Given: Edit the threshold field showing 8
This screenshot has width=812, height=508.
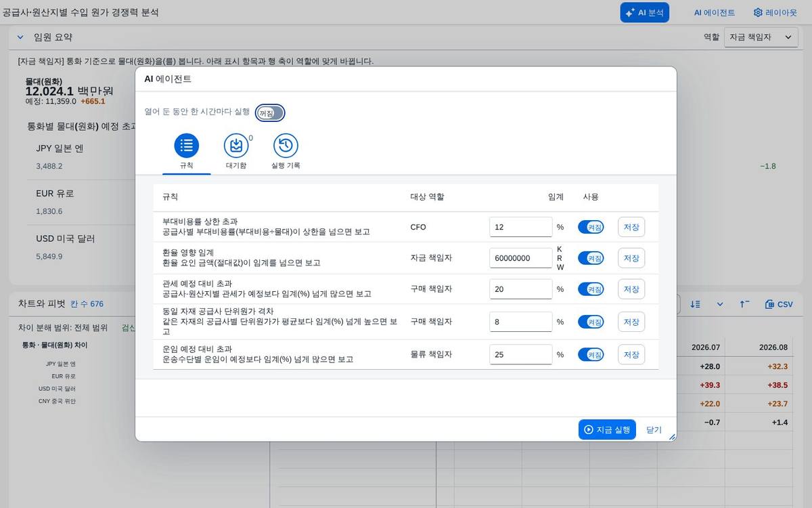Looking at the screenshot, I should (x=521, y=322).
